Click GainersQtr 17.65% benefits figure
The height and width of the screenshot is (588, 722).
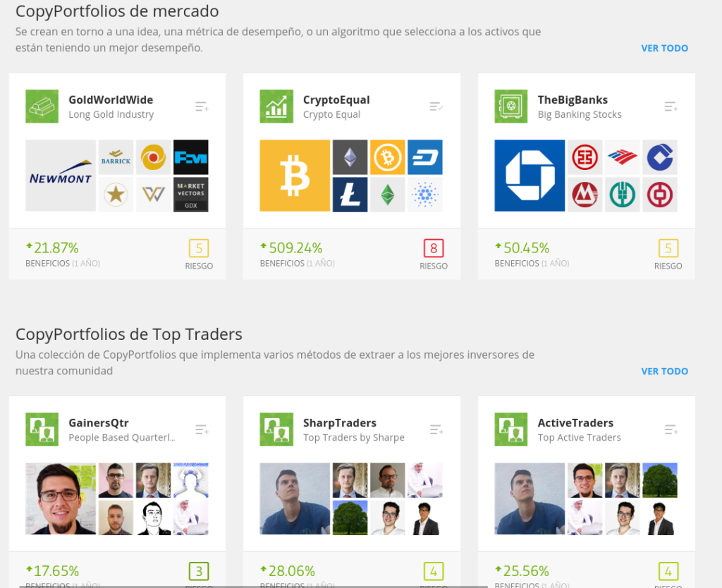pos(52,571)
